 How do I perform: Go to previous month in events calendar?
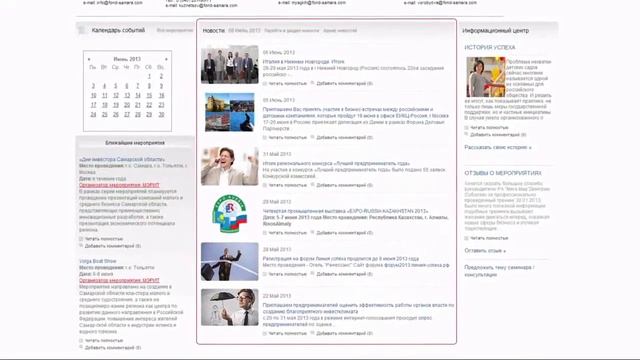[x=89, y=59]
